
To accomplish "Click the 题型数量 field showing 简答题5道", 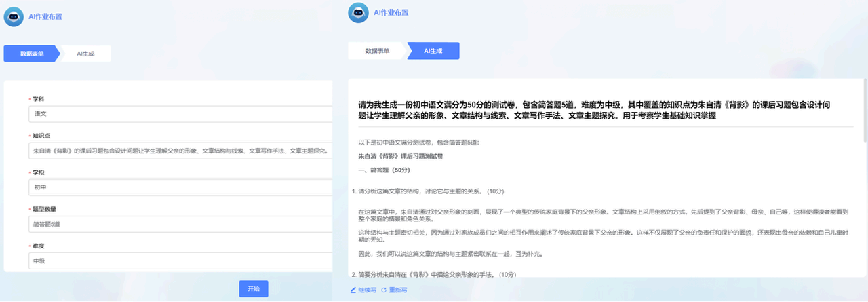I will (180, 224).
